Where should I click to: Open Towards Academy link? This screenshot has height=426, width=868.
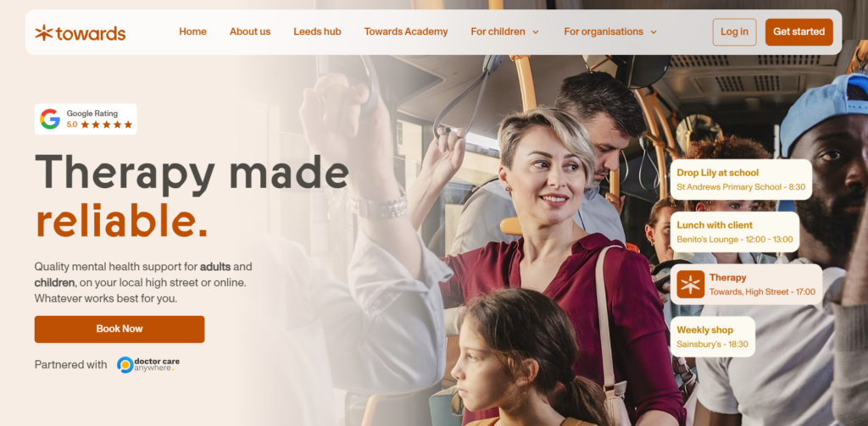tap(406, 32)
